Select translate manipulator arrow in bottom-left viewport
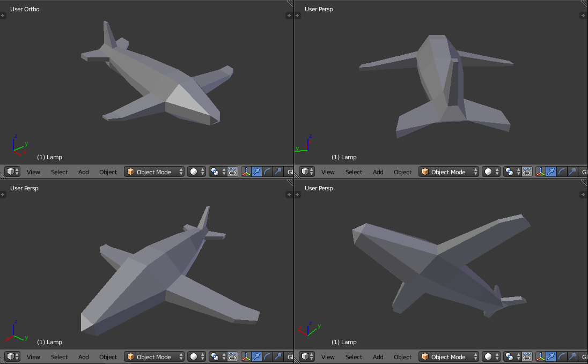Screen dimensions: 588x364 click(x=256, y=356)
